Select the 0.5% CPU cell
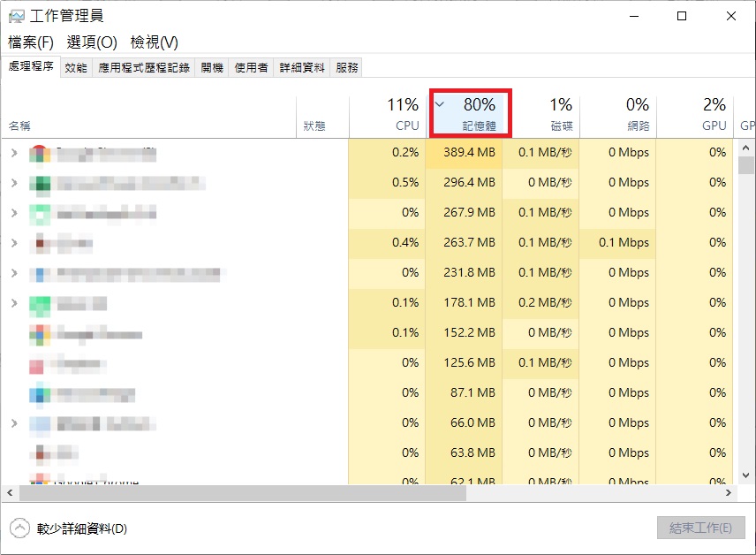The height and width of the screenshot is (555, 756). pyautogui.click(x=387, y=182)
